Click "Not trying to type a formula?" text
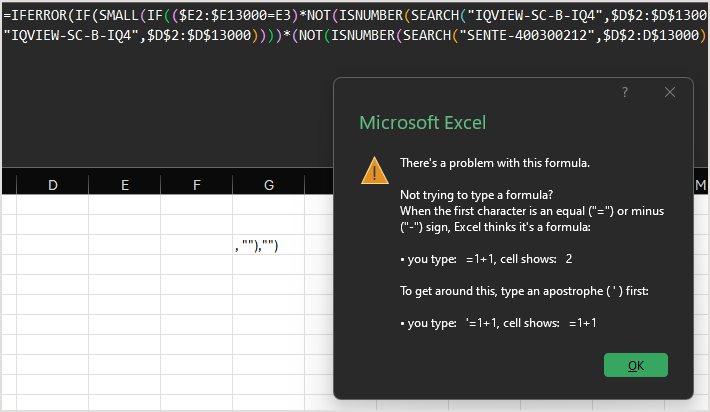Viewport: 710px width, 412px height. tap(476, 195)
